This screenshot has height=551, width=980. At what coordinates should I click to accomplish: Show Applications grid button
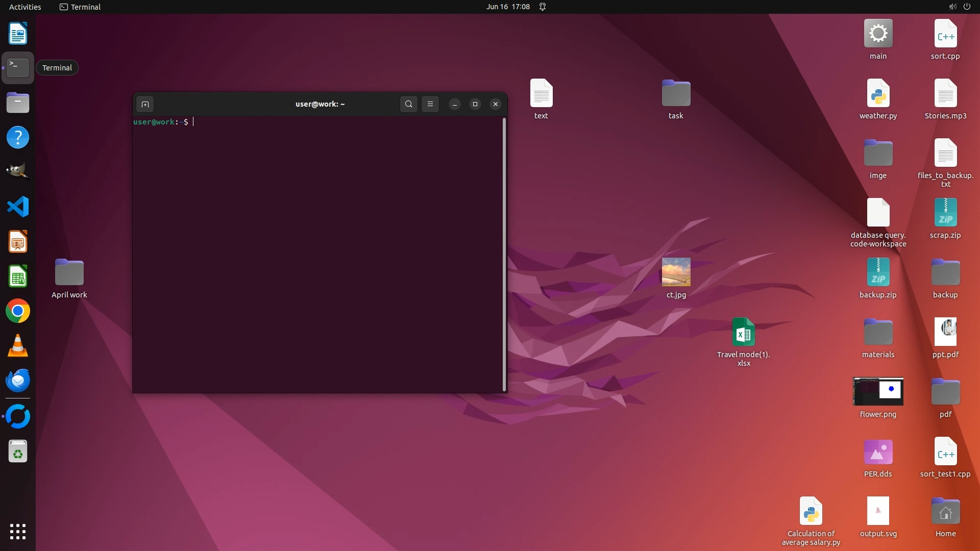[x=18, y=532]
